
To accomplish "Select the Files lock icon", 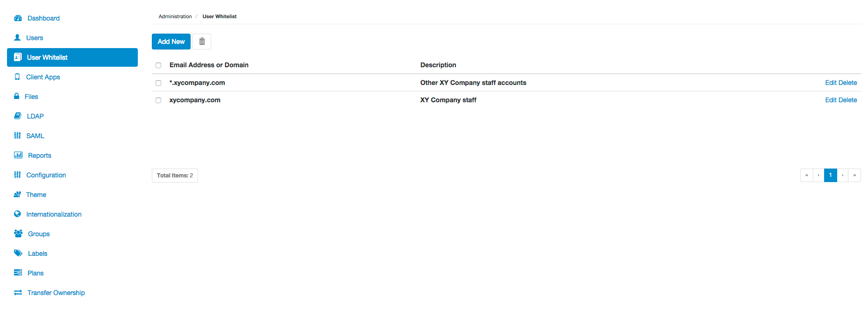I will pyautogui.click(x=17, y=96).
